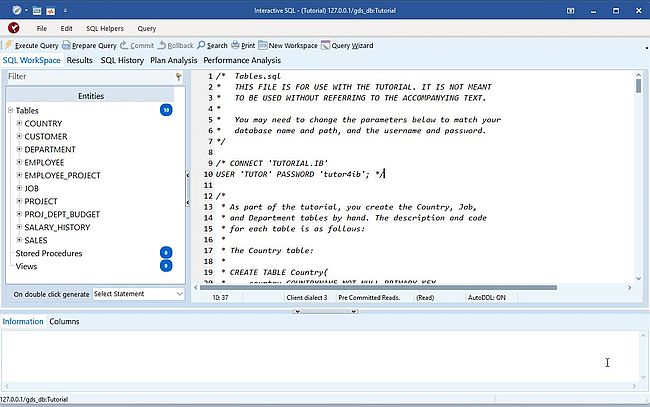The image size is (650, 407).
Task: Switch to the Performance Analysis tab
Action: coord(242,60)
